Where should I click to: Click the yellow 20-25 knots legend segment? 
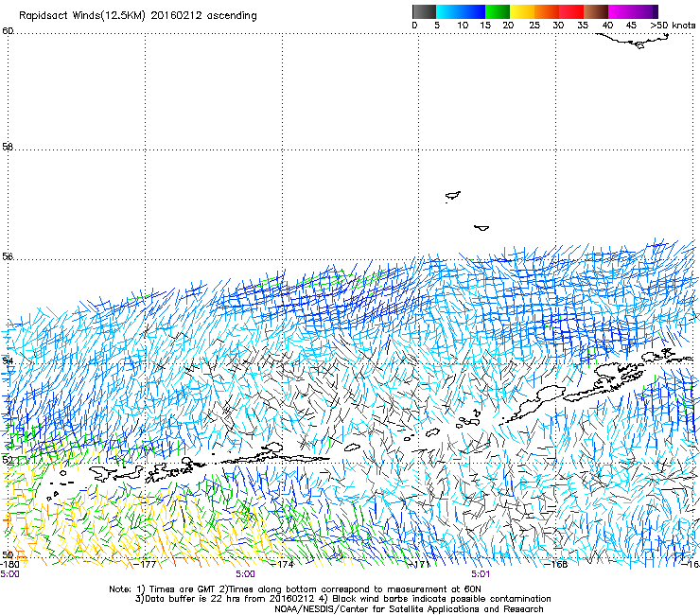click(x=522, y=11)
